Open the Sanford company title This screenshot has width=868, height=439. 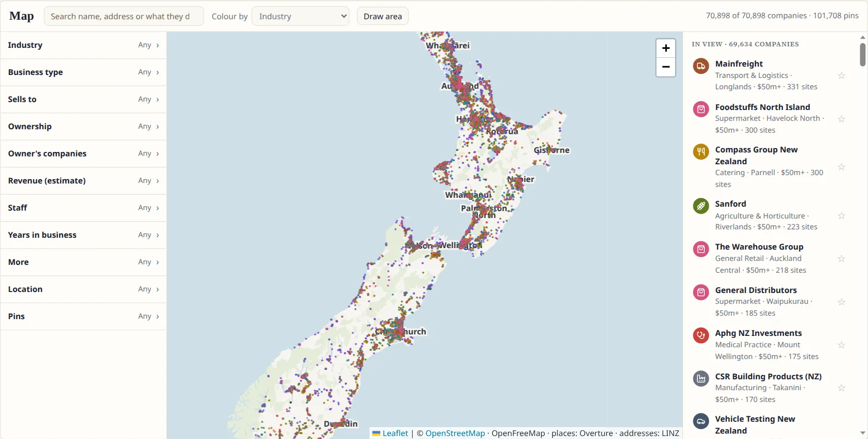[x=730, y=204]
